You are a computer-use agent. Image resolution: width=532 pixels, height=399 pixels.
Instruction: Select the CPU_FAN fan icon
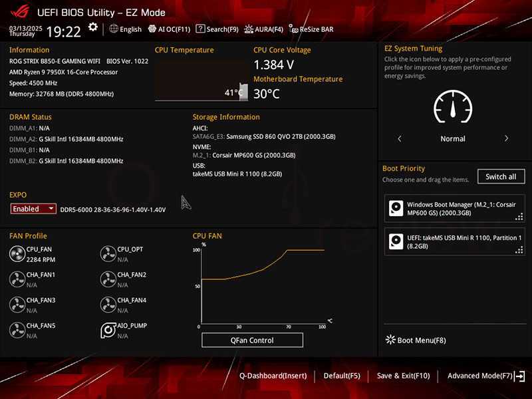click(17, 254)
